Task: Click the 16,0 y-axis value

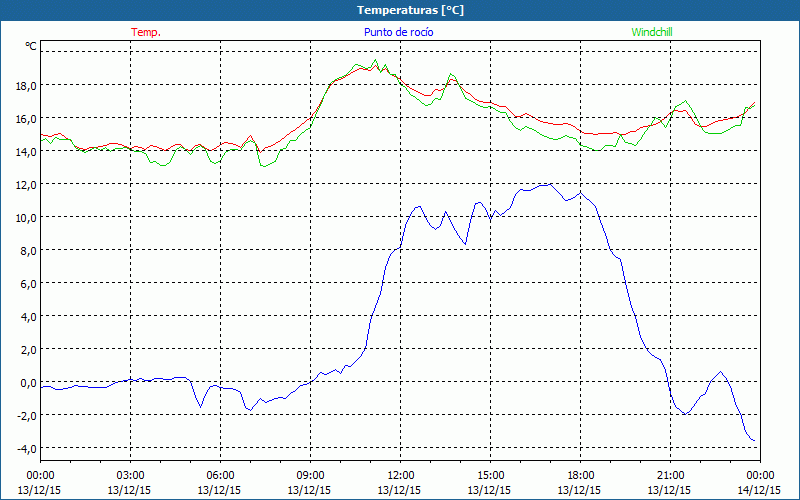Action: [x=26, y=119]
